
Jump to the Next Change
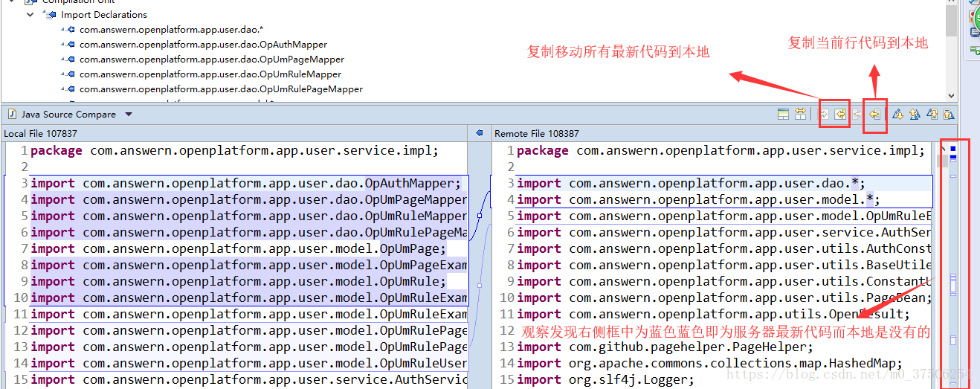[x=932, y=114]
